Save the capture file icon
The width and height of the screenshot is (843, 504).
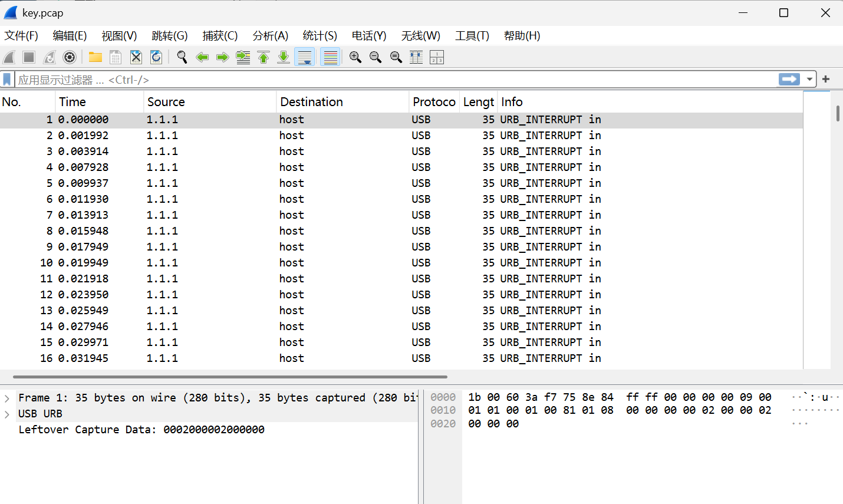[x=116, y=57]
